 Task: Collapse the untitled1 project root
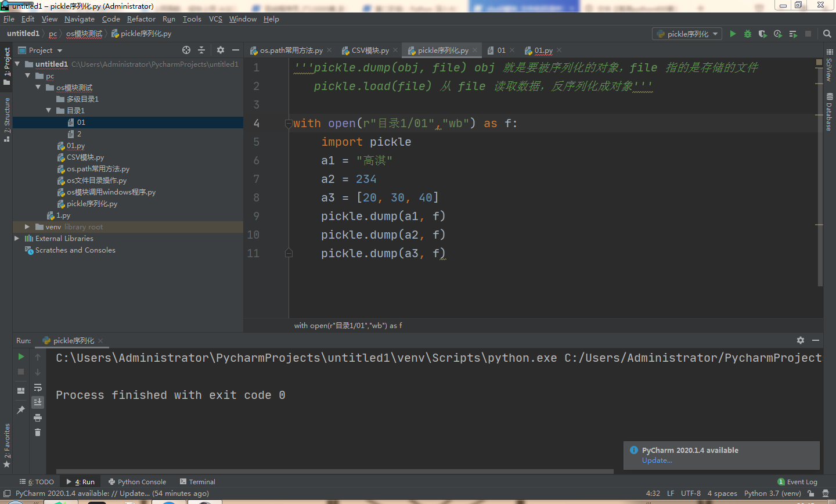pos(17,64)
